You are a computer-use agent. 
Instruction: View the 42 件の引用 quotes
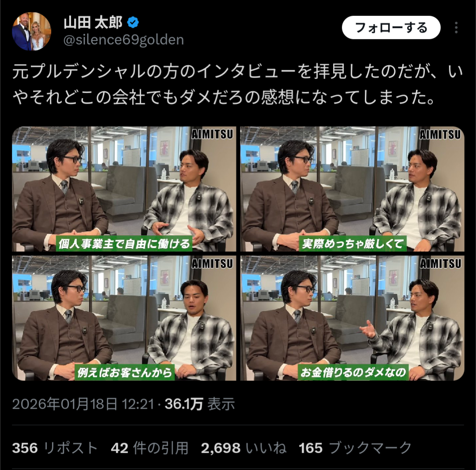150,448
